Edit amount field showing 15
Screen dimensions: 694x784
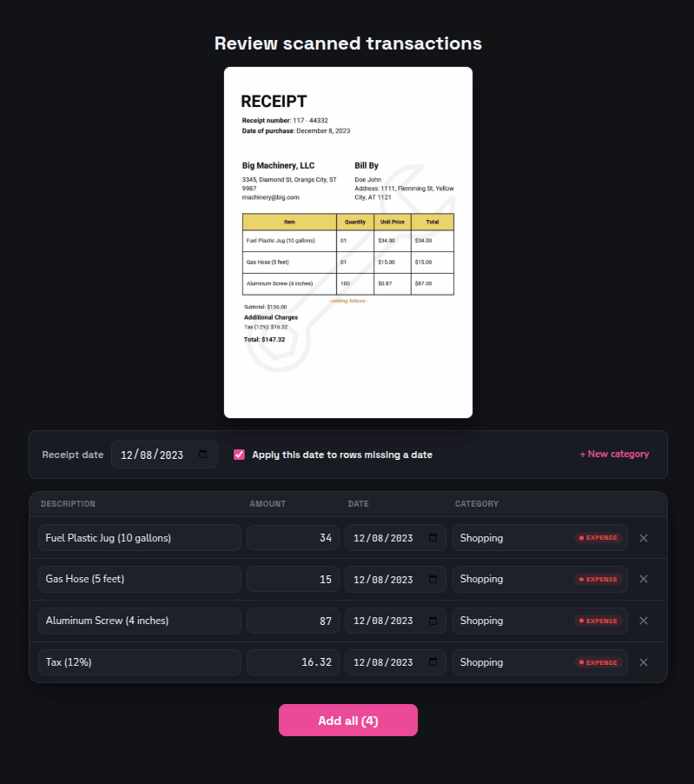pyautogui.click(x=294, y=579)
